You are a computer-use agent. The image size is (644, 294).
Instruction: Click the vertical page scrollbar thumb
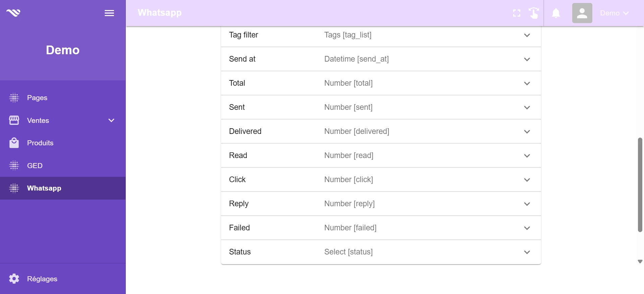(640, 184)
